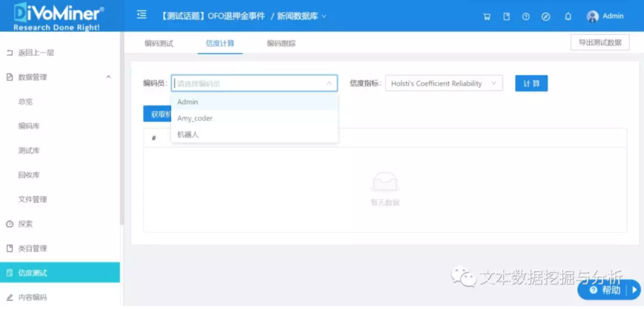Open 文件管理 in the sidebar

pos(33,200)
